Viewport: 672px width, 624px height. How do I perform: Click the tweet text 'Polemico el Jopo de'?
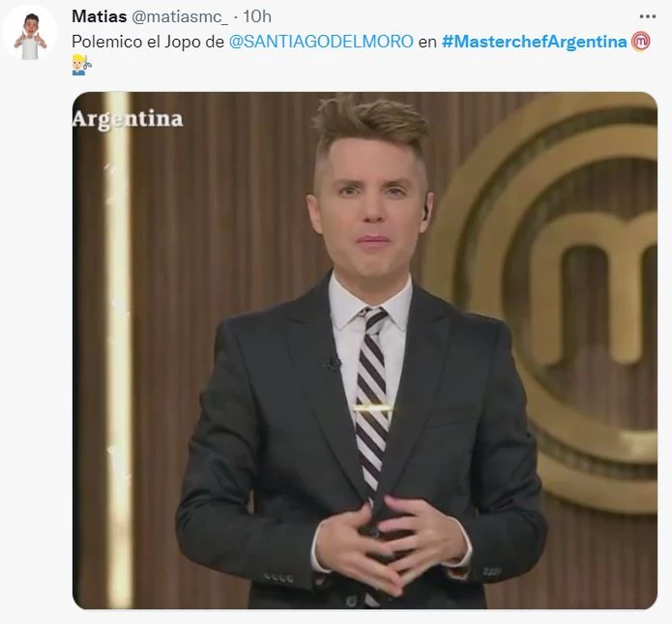pyautogui.click(x=148, y=42)
